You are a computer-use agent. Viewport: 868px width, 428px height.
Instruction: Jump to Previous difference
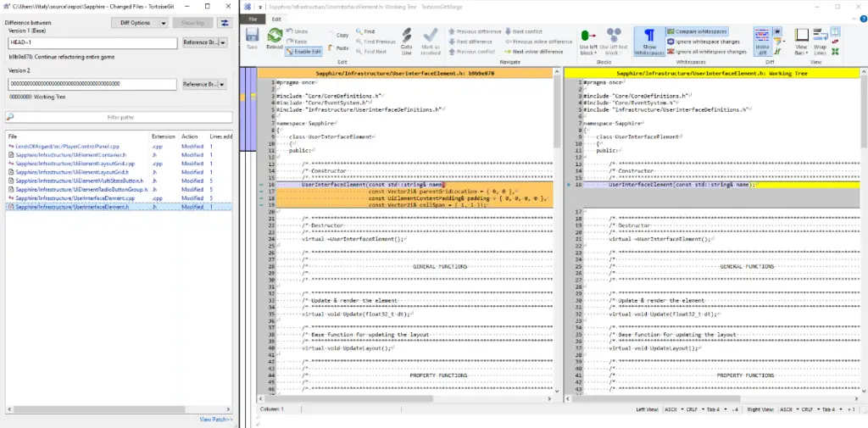point(475,31)
